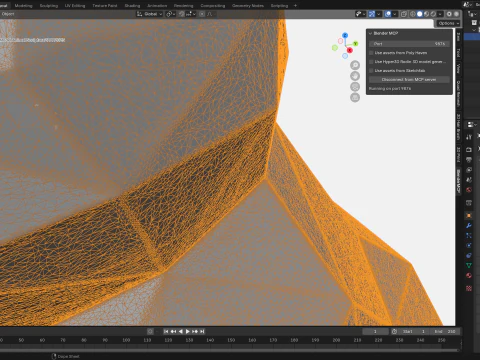Screen dimensions: 480x360
Task: Open Output properties tab
Action: pyautogui.click(x=469, y=160)
